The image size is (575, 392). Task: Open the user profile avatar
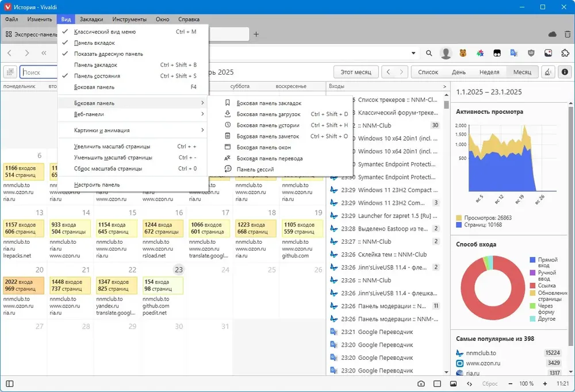click(446, 53)
